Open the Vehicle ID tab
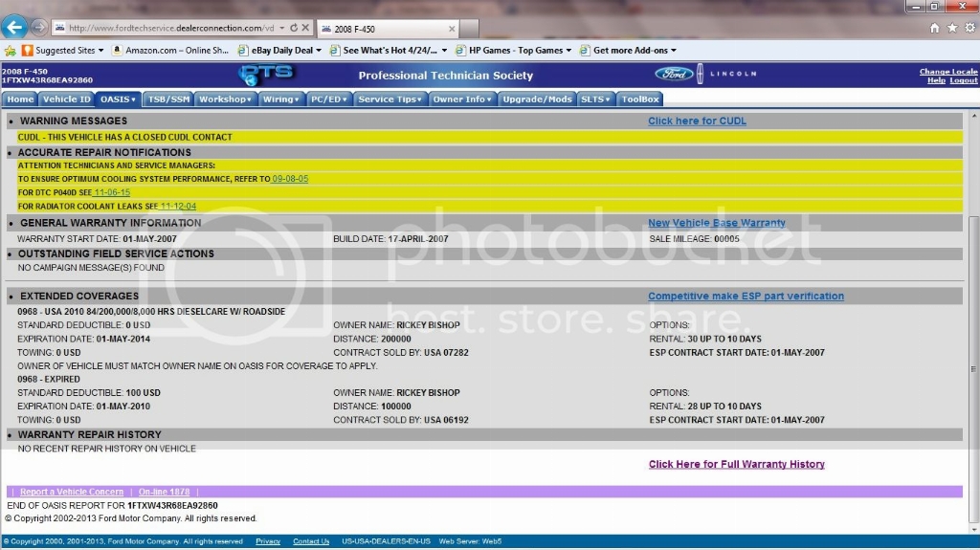This screenshot has height=550, width=980. (66, 99)
